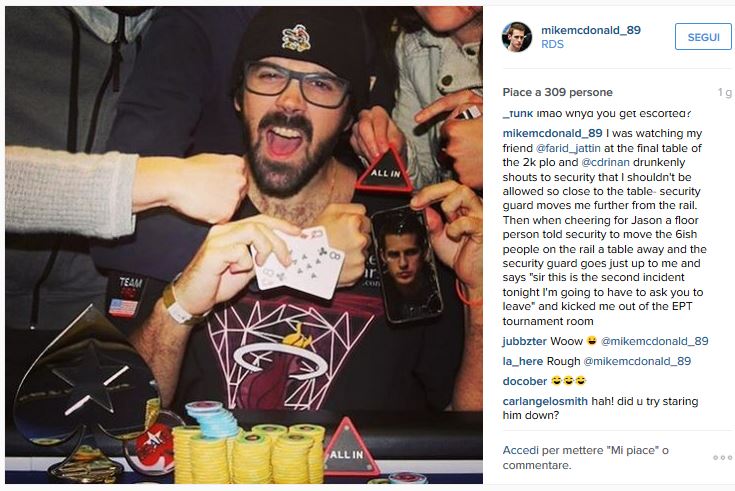Open the mikemcdonald_89 username in the header
The width and height of the screenshot is (735, 491).
click(591, 30)
